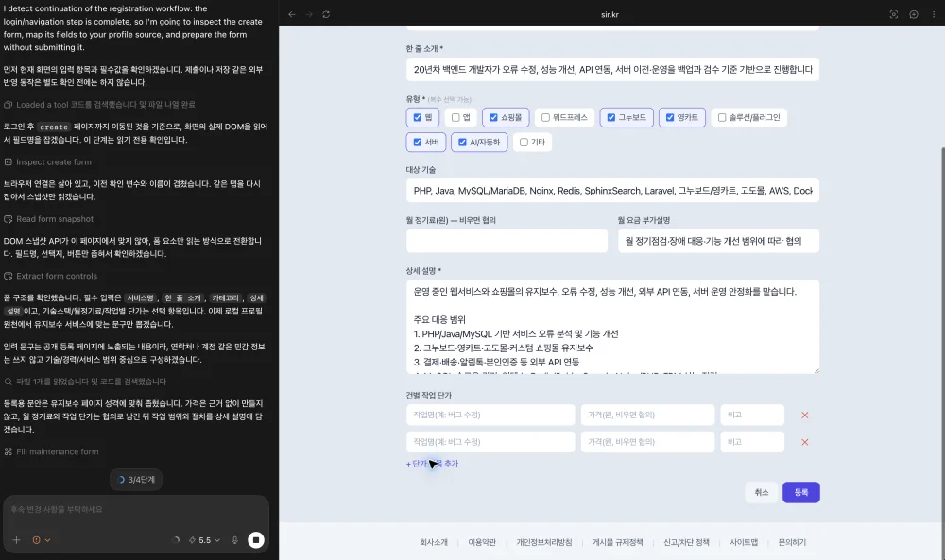945x560 pixels.
Task: Click the browser back arrow
Action: 292,14
